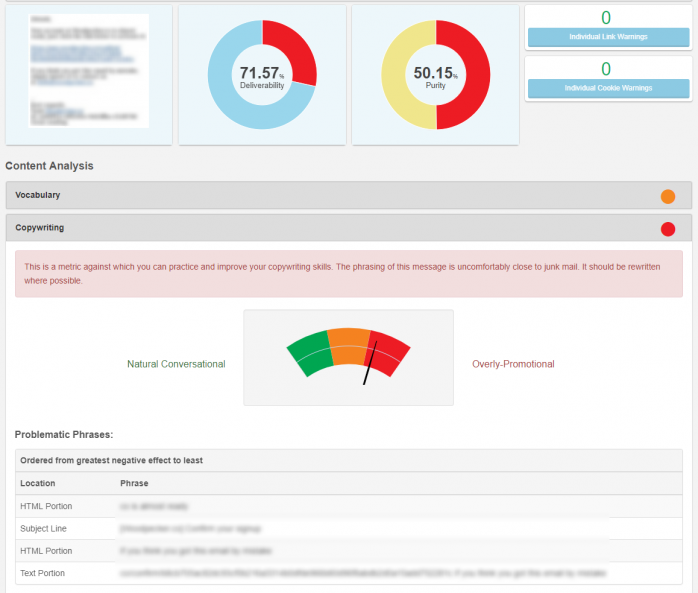Open Individual Cookie Warnings
Viewport: 698px width, 593px height.
pos(608,88)
